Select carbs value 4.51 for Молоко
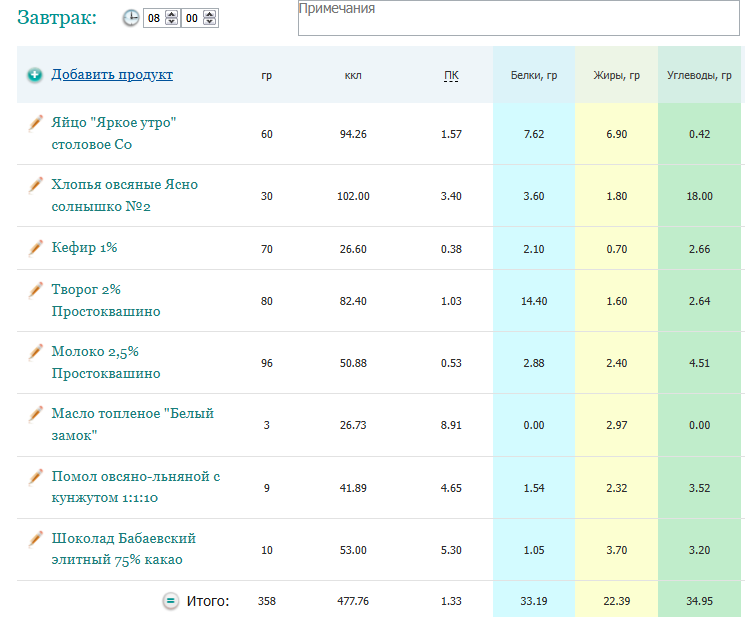The width and height of the screenshot is (745, 617). 699,363
